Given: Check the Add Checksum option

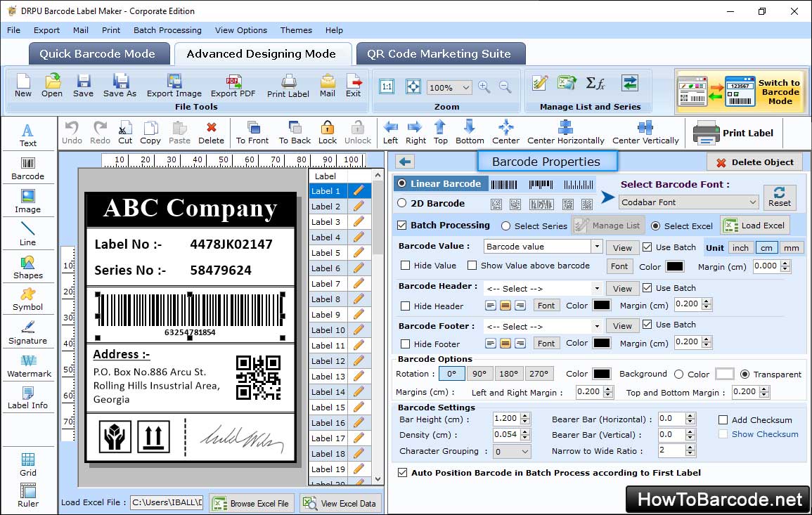Looking at the screenshot, I should point(723,419).
